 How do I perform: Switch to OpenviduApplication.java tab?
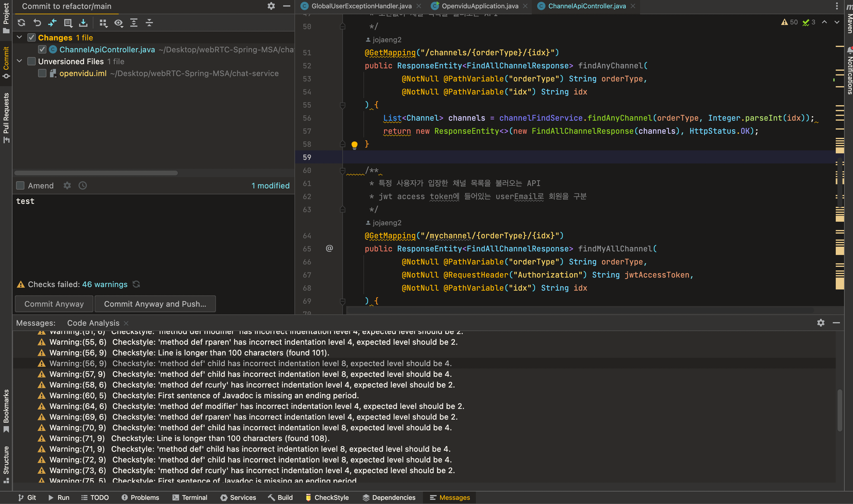[479, 6]
